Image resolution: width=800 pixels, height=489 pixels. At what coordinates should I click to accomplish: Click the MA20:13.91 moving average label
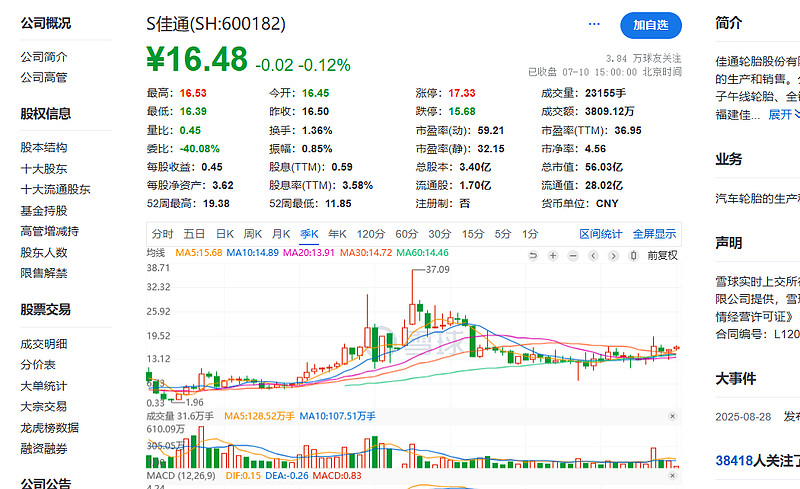[x=309, y=253]
